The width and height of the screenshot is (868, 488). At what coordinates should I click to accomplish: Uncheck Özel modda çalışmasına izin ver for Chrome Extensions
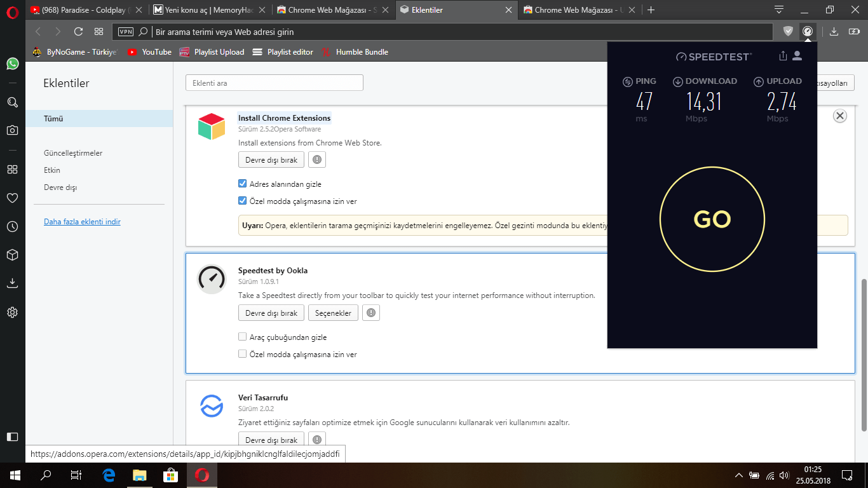(242, 201)
